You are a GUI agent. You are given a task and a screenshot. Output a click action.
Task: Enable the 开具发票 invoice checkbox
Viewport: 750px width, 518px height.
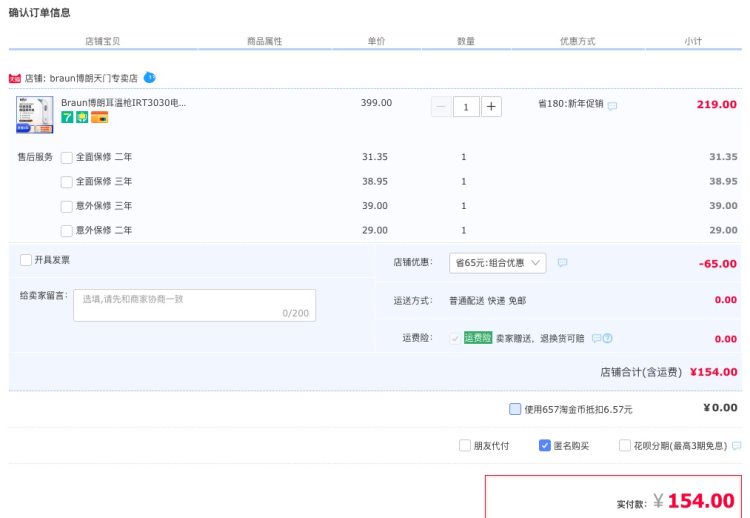(26, 260)
